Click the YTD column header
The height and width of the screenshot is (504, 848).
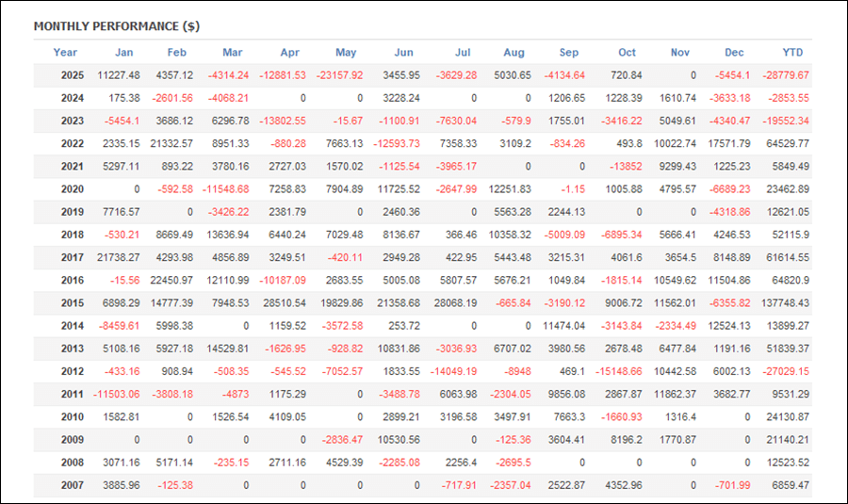tap(792, 53)
